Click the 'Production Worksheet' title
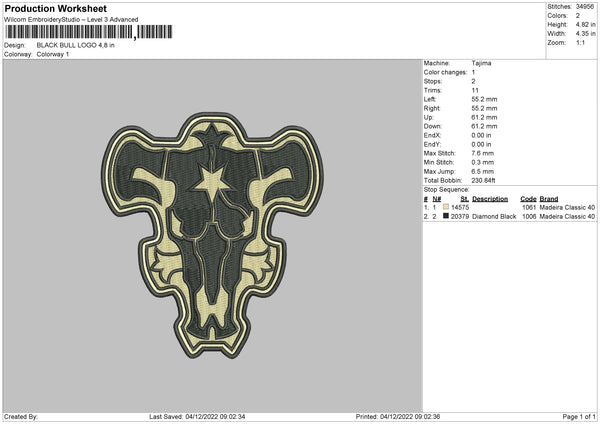Image resolution: width=600 pixels, height=424 pixels. (x=55, y=8)
